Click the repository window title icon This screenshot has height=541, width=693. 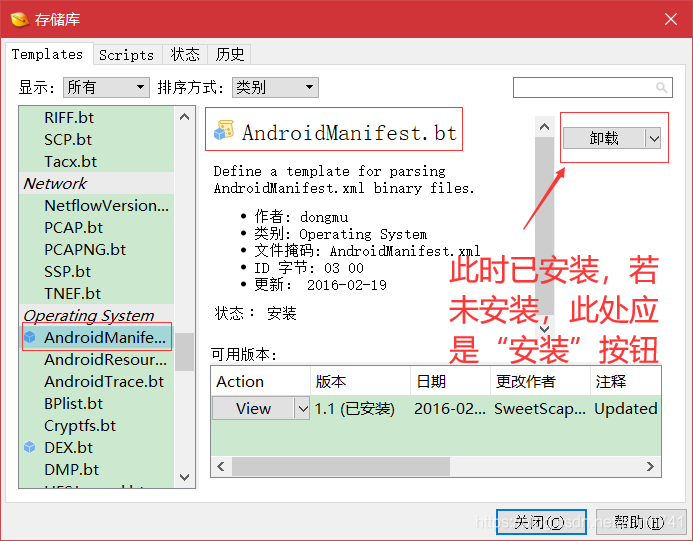click(x=19, y=19)
